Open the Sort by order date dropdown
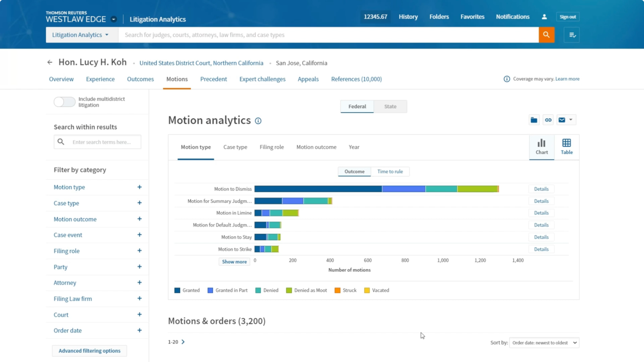644x362 pixels. pyautogui.click(x=544, y=343)
